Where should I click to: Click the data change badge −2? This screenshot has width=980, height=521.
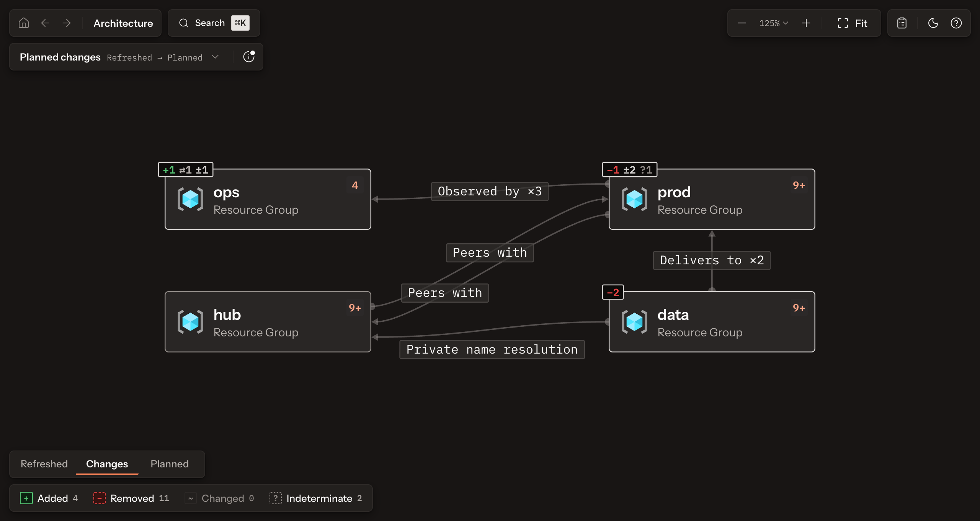(x=613, y=292)
